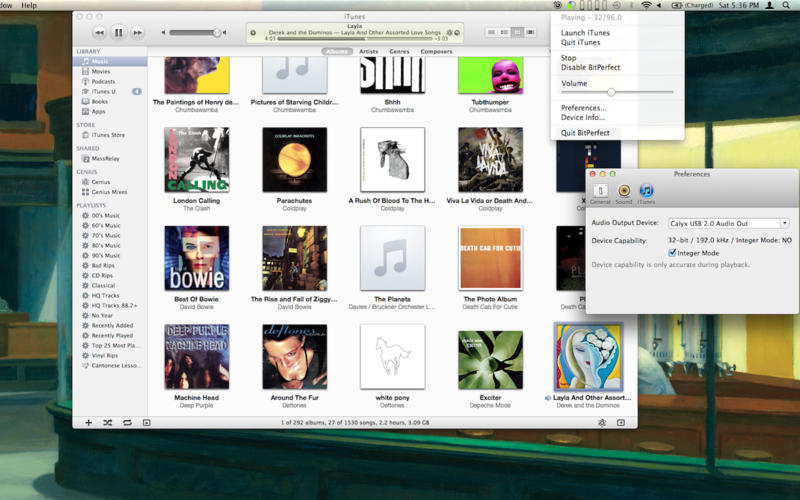The height and width of the screenshot is (500, 800).
Task: Open the General preferences pane icon
Action: [600, 191]
